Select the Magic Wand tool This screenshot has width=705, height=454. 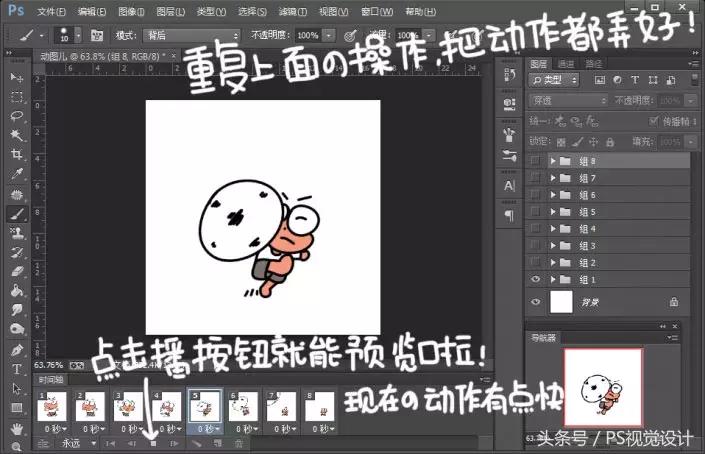point(17,135)
